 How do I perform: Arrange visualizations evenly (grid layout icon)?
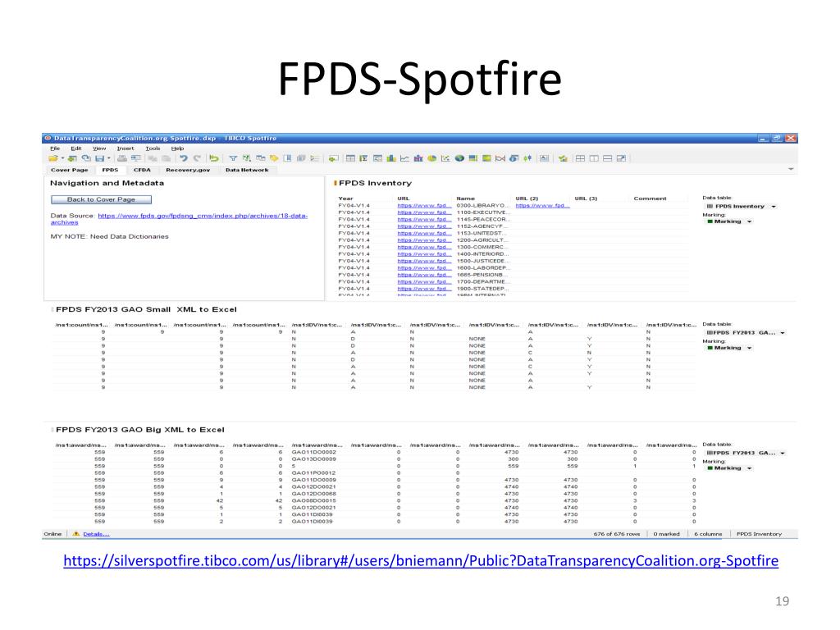tap(580, 158)
